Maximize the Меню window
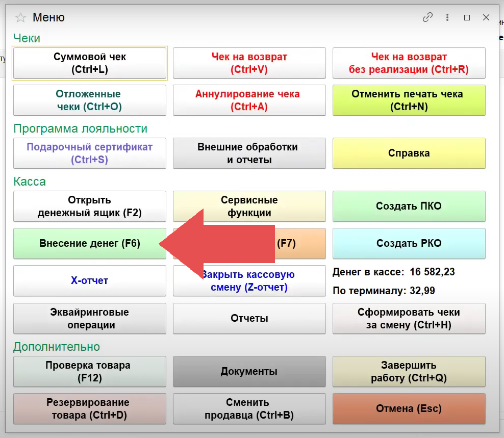Image resolution: width=504 pixels, height=438 pixels. coord(467,17)
